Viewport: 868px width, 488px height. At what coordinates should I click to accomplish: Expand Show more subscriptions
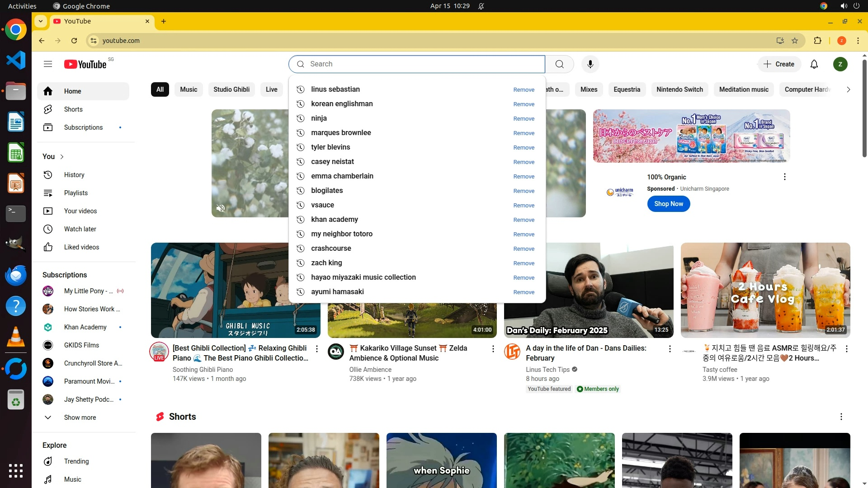(x=80, y=418)
